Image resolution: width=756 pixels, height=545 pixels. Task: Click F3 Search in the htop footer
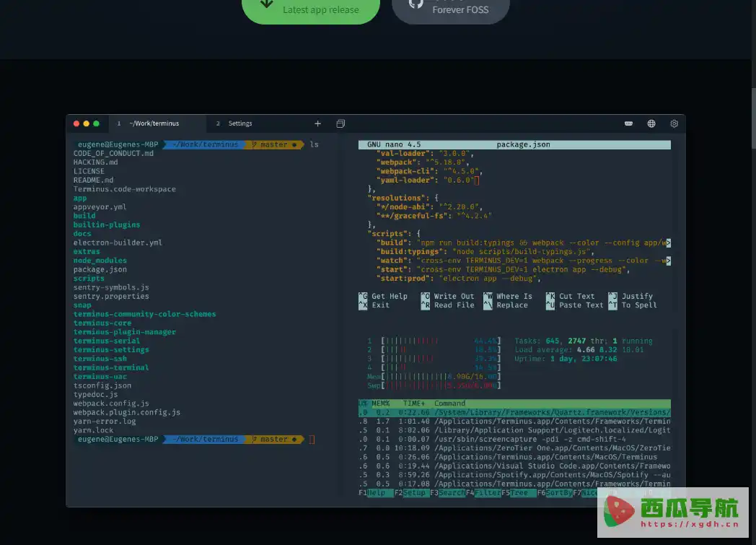pyautogui.click(x=447, y=492)
